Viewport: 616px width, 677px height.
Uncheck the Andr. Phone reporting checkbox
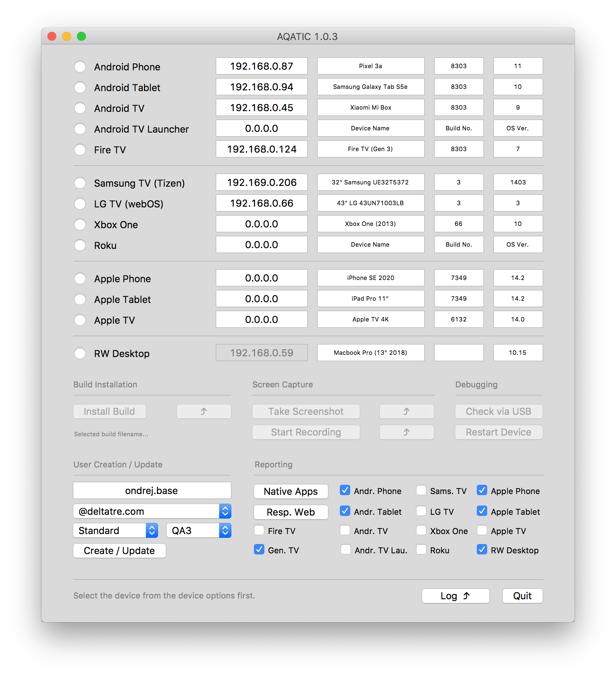coord(345,490)
